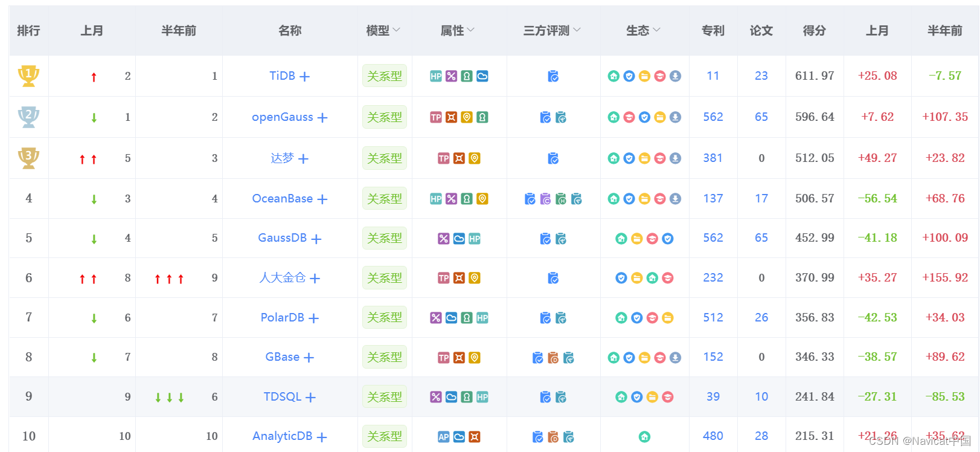
Task: Click the purple evaluation badge in OceanBase row
Action: pyautogui.click(x=545, y=199)
